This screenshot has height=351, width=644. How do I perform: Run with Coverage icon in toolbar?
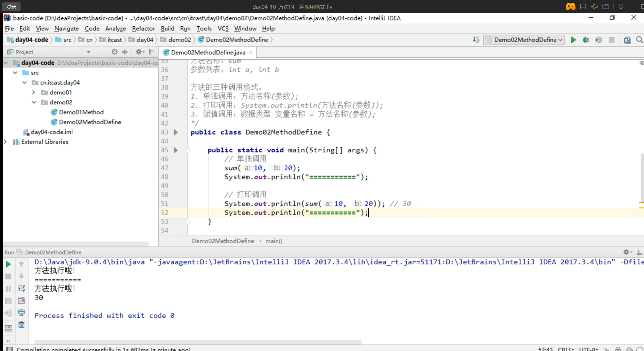point(599,40)
